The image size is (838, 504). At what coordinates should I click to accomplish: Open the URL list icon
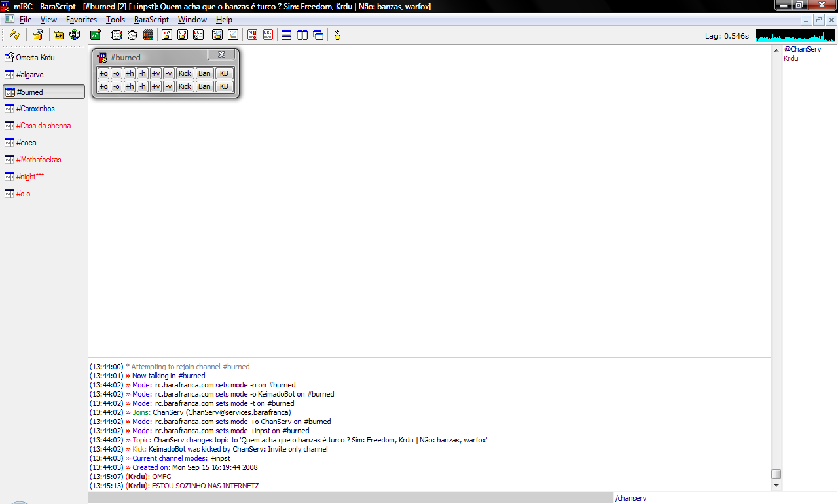click(268, 35)
